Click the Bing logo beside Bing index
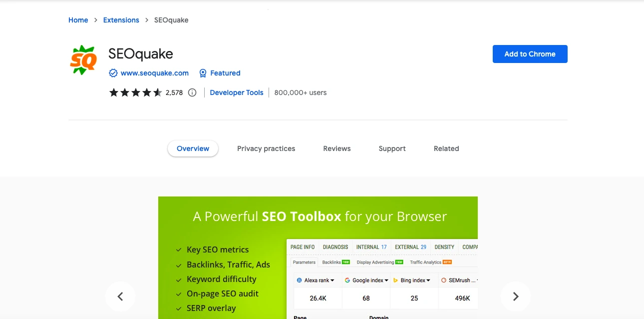 [395, 280]
